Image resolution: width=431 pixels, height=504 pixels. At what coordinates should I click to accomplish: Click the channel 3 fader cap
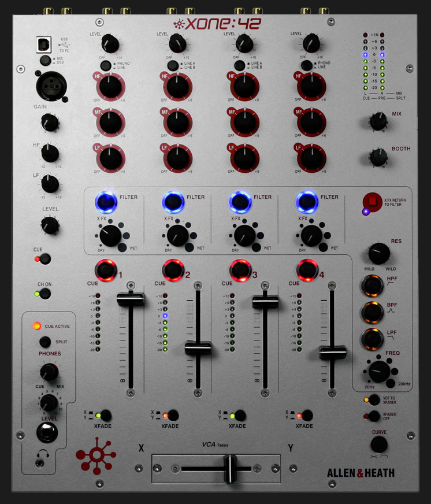click(265, 302)
